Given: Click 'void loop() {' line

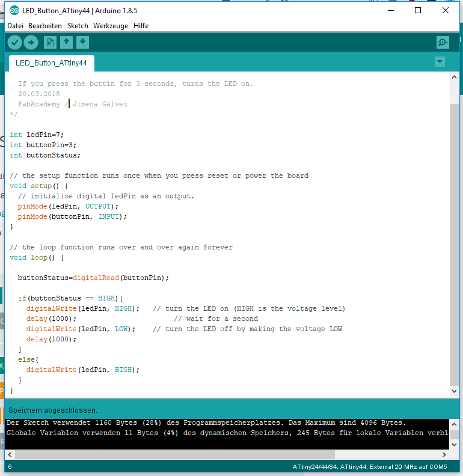Looking at the screenshot, I should [x=37, y=258].
